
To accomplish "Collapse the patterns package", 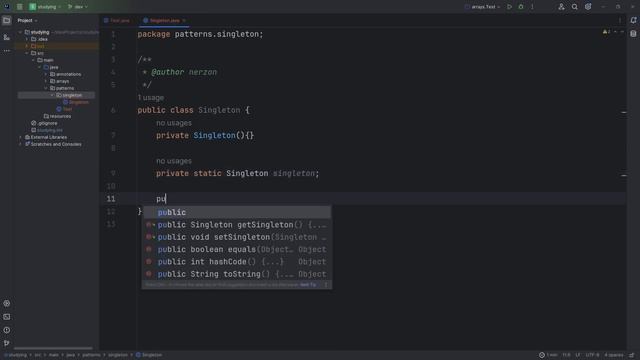I will click(46, 88).
